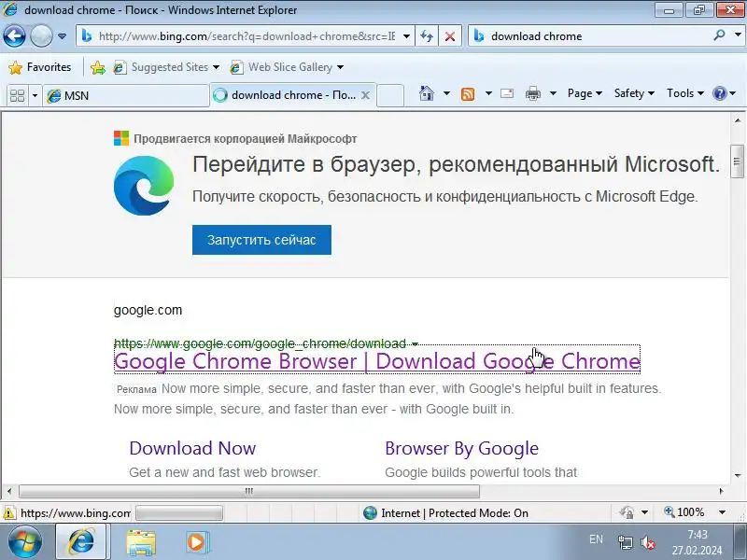This screenshot has height=560, width=747.
Task: Click the Microsoft Edge logo
Action: pos(144,186)
